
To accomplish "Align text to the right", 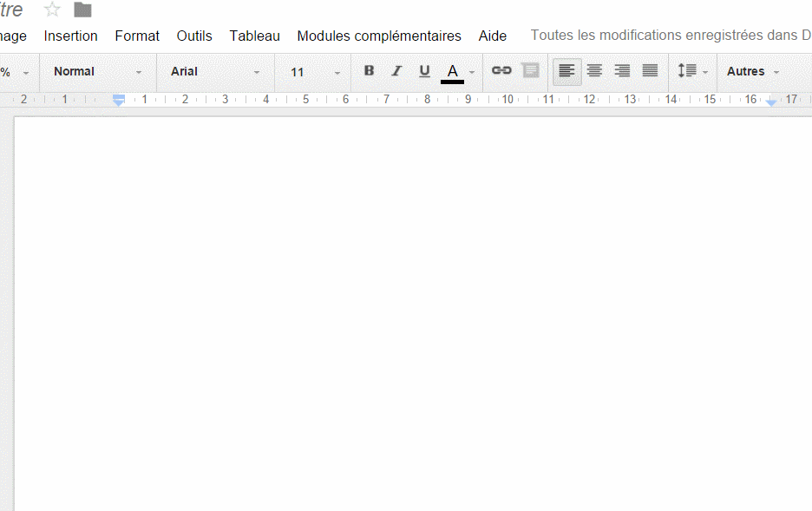I will pyautogui.click(x=622, y=71).
